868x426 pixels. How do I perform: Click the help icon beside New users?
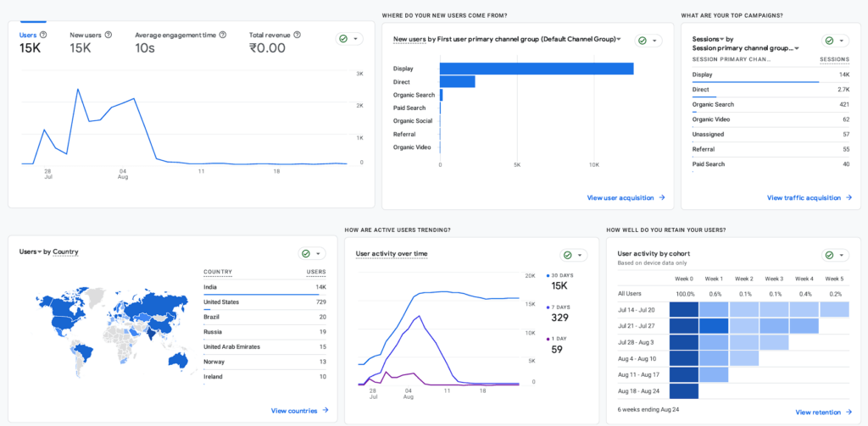pyautogui.click(x=108, y=35)
